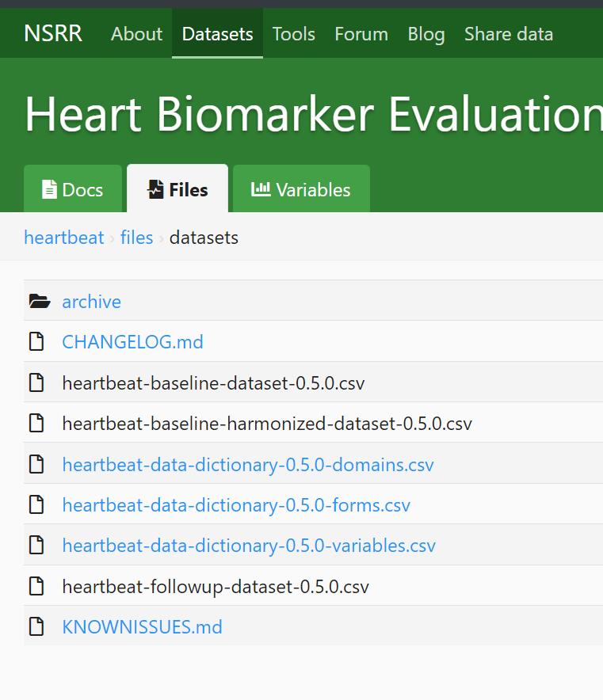Click the document icon on the Docs tab

(x=50, y=189)
